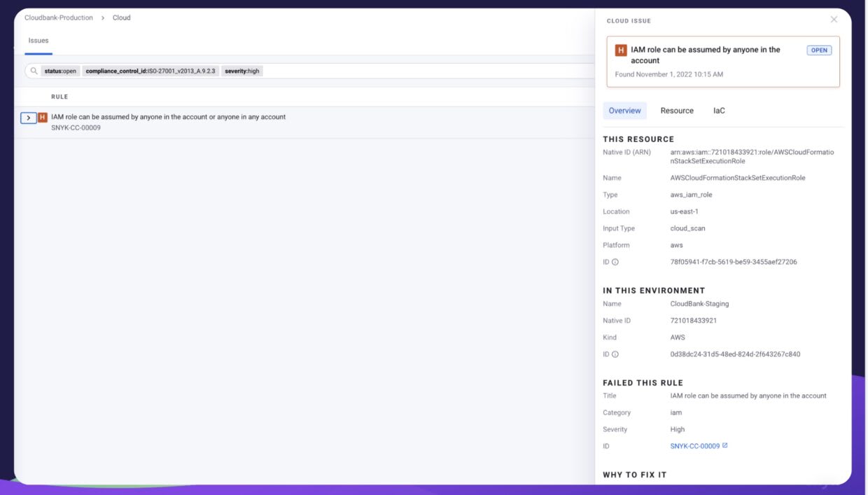868x495 pixels.
Task: Click the 'aws_iam_role' Type value
Action: (x=691, y=195)
